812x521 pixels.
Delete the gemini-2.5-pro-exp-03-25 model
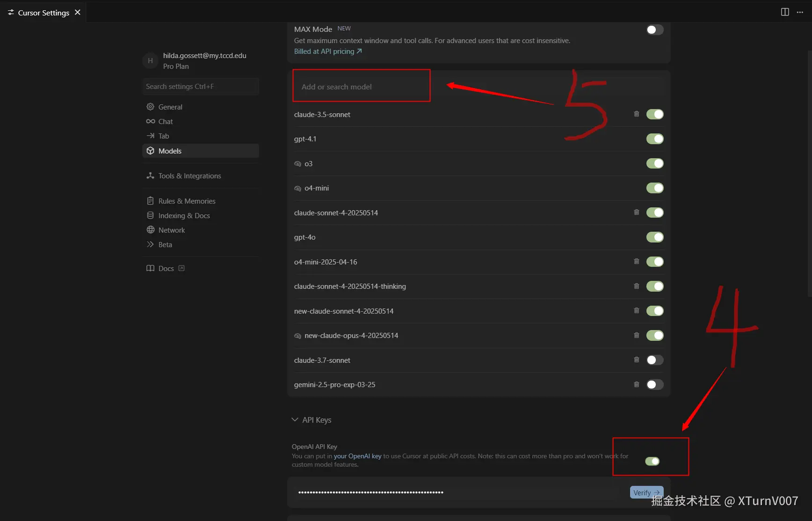636,384
